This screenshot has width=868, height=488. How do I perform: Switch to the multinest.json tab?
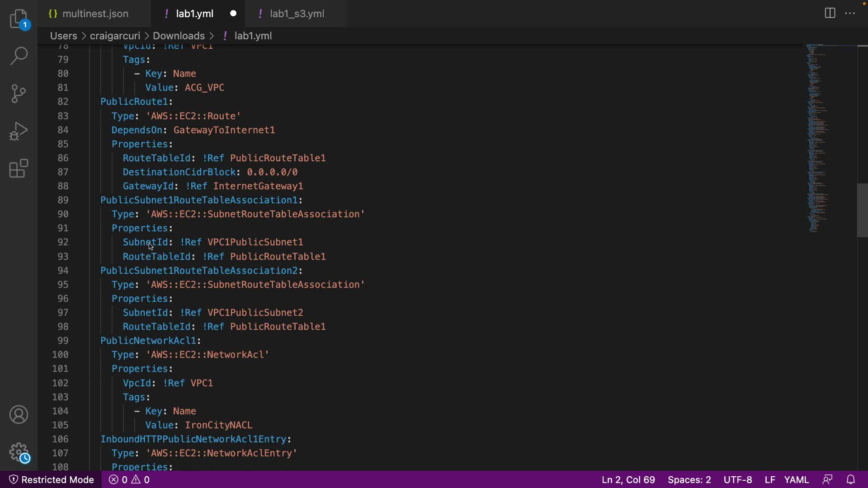(x=95, y=14)
